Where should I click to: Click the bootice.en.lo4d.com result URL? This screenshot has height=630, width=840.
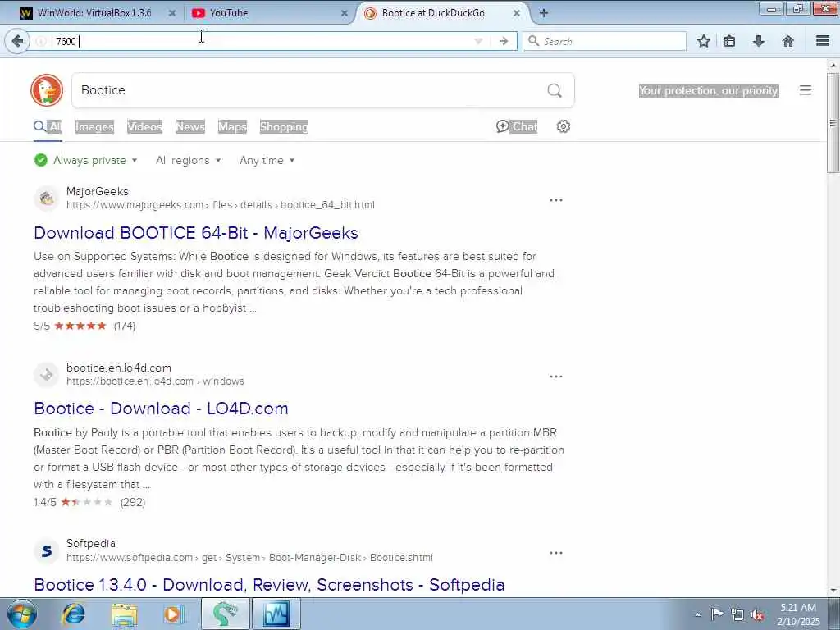(155, 381)
